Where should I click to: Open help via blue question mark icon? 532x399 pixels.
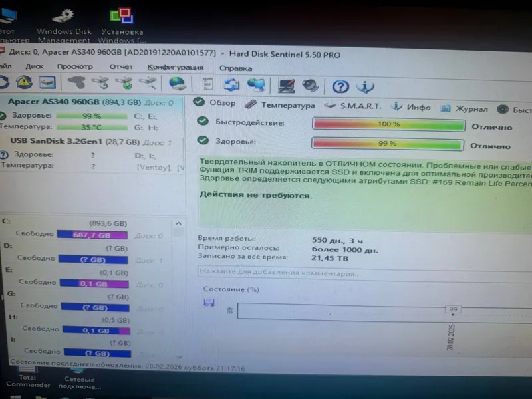pos(340,87)
